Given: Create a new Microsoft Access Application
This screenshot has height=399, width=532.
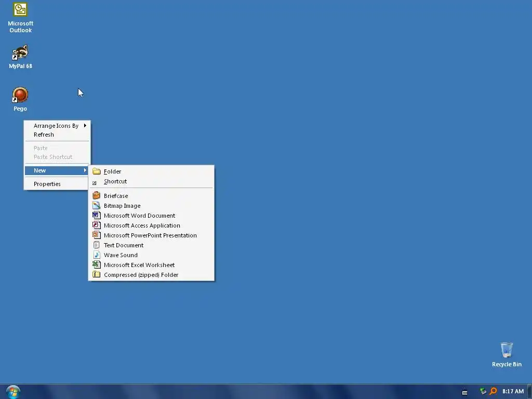Looking at the screenshot, I should click(x=151, y=225).
